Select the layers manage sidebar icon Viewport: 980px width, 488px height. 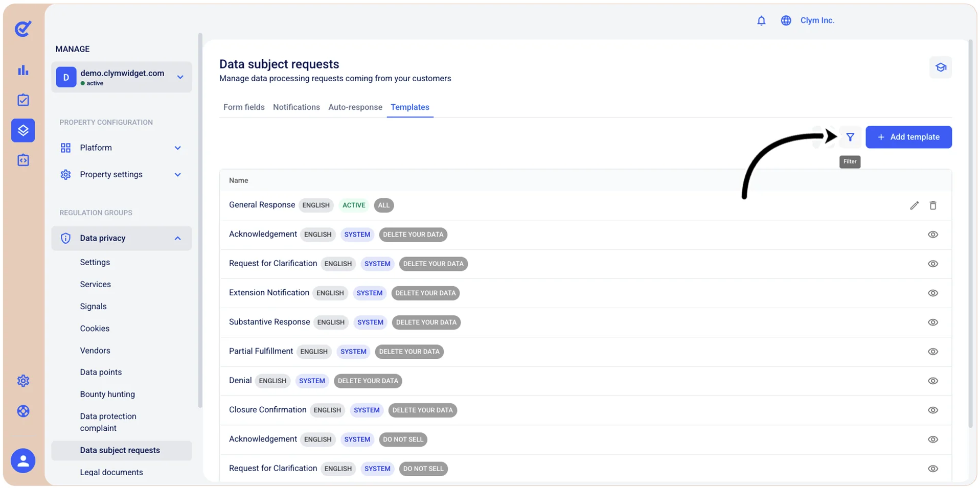(x=23, y=130)
